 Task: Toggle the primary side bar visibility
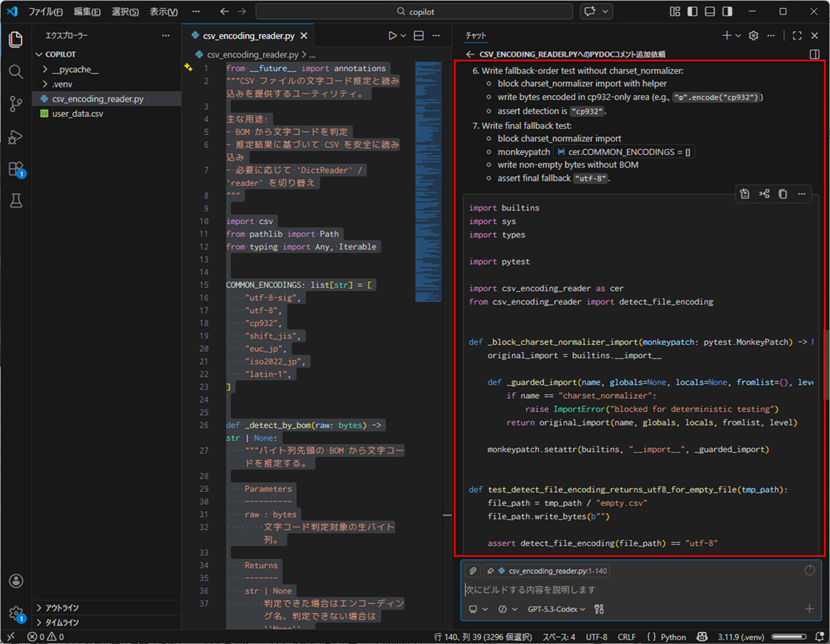(692, 11)
